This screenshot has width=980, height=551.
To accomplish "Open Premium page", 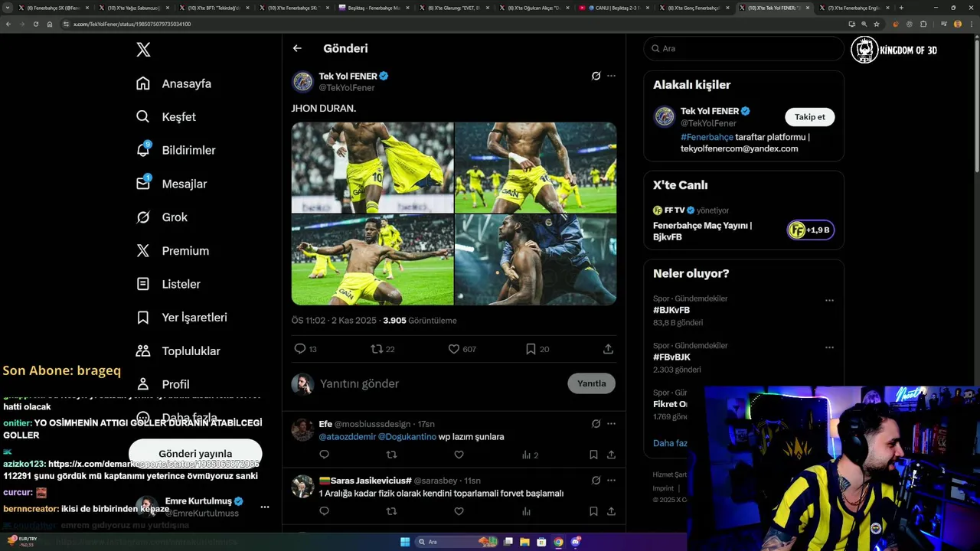I will (172, 250).
